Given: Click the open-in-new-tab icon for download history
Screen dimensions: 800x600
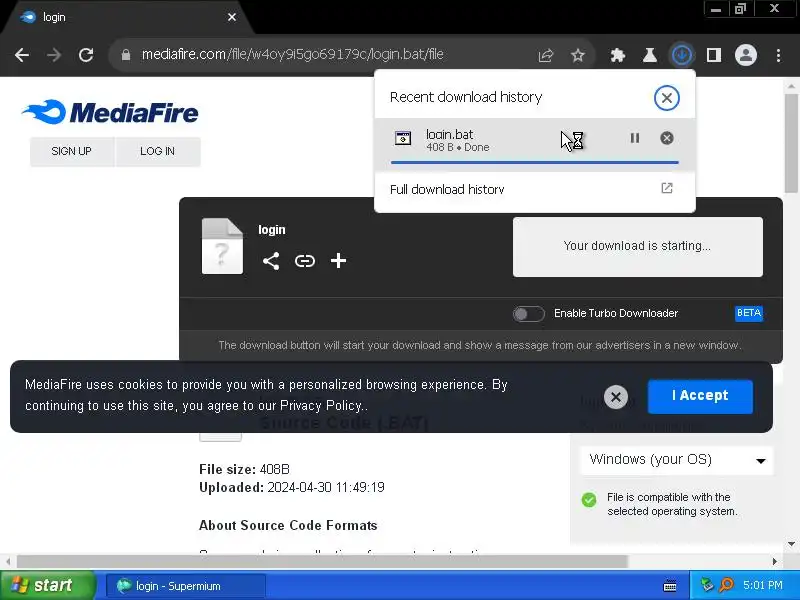Looking at the screenshot, I should [666, 188].
